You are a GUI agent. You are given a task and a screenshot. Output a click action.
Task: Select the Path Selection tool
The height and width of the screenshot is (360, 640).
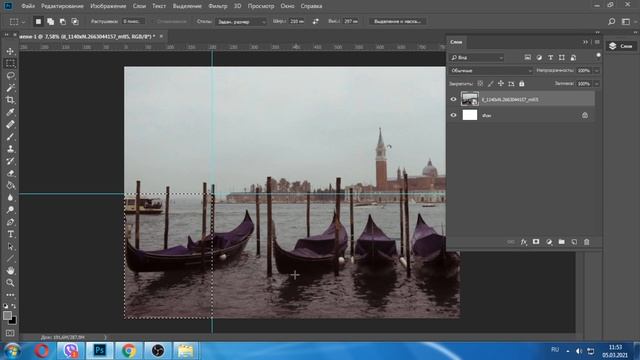(x=10, y=247)
